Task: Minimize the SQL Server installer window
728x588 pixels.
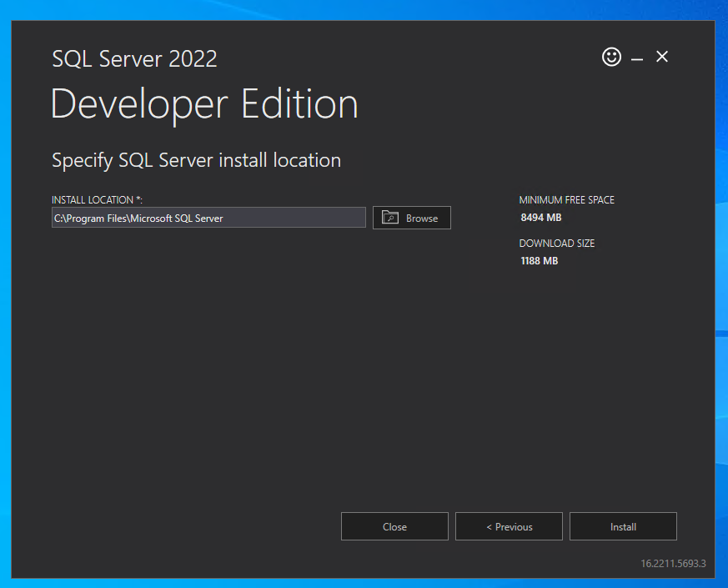Action: click(637, 58)
